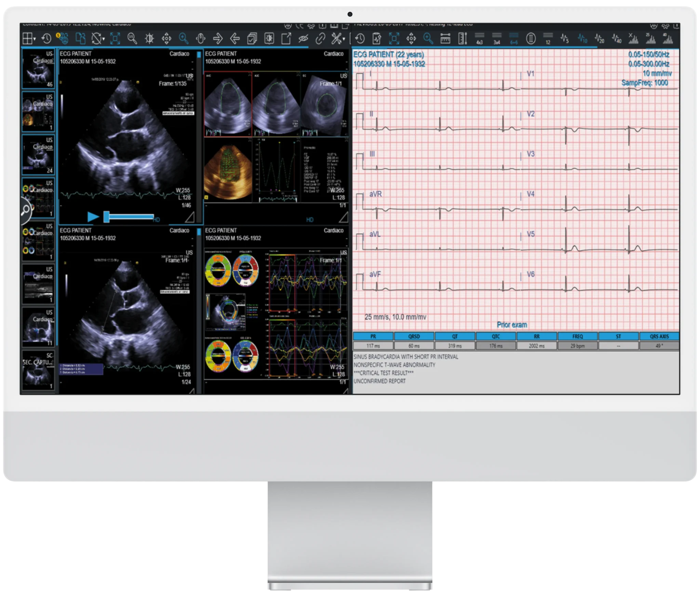
Task: Select the vertical amplitude ruler tool
Action: (x=463, y=38)
